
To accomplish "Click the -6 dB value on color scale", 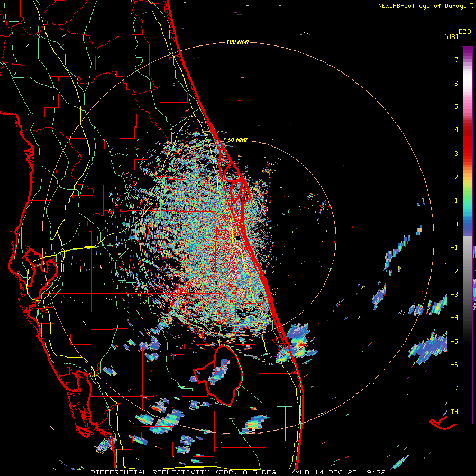I will pos(454,364).
